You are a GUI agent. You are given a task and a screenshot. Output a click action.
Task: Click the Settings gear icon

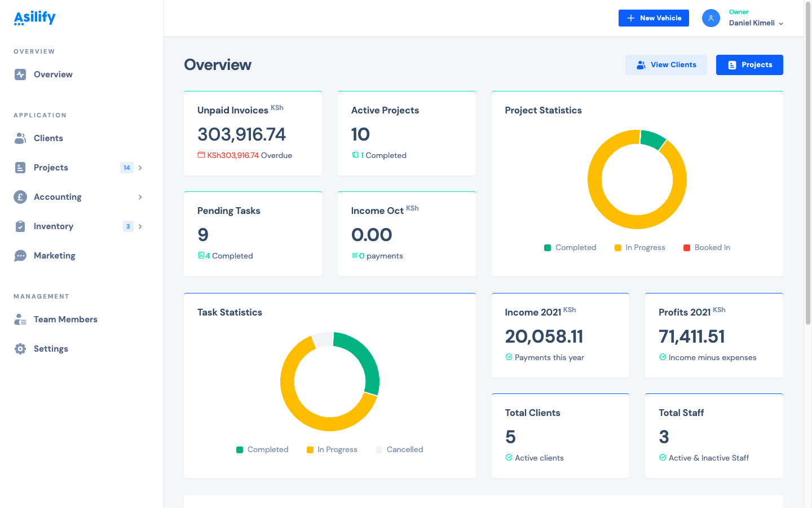[x=20, y=349]
